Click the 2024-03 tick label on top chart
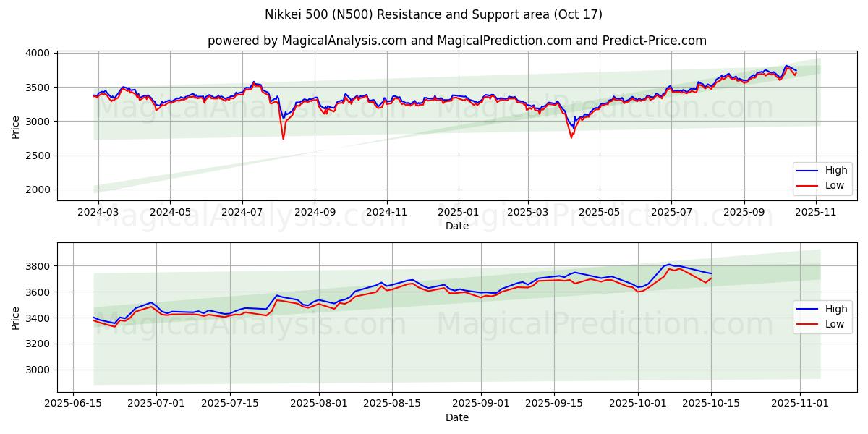This screenshot has height=434, width=868. click(x=98, y=213)
